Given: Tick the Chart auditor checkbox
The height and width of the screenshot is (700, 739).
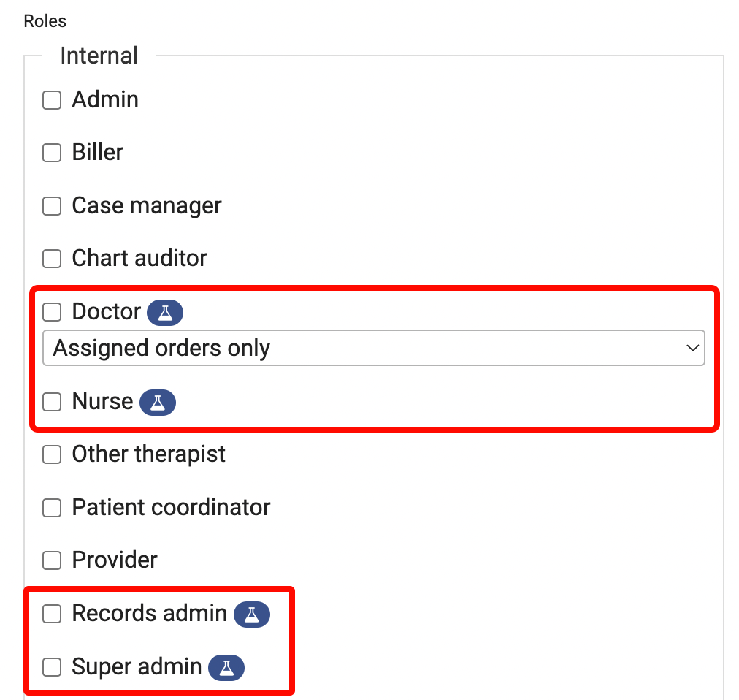Looking at the screenshot, I should pos(52,259).
